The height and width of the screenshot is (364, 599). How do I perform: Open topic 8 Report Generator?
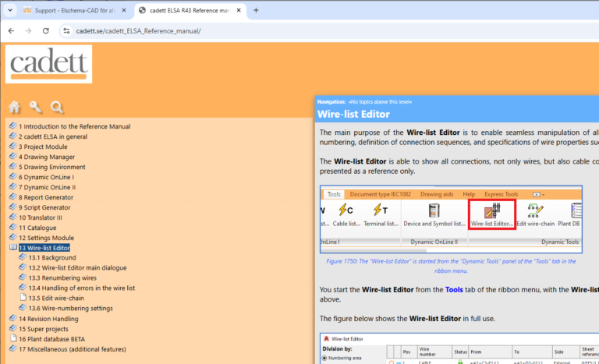(46, 197)
